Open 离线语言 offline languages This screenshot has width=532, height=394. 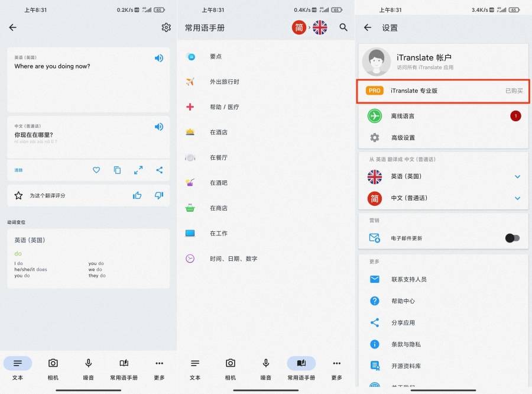point(443,116)
